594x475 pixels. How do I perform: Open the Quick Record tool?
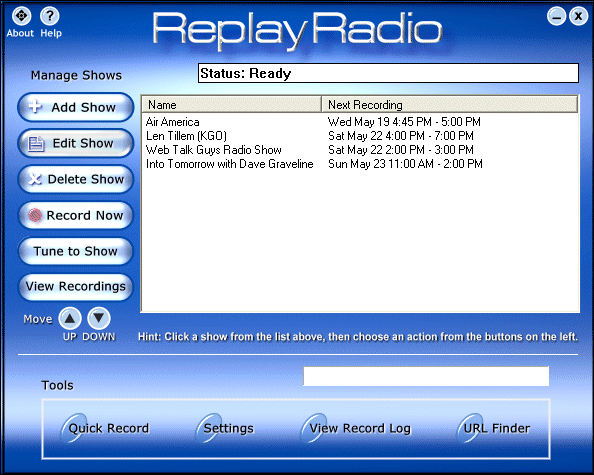(105, 428)
